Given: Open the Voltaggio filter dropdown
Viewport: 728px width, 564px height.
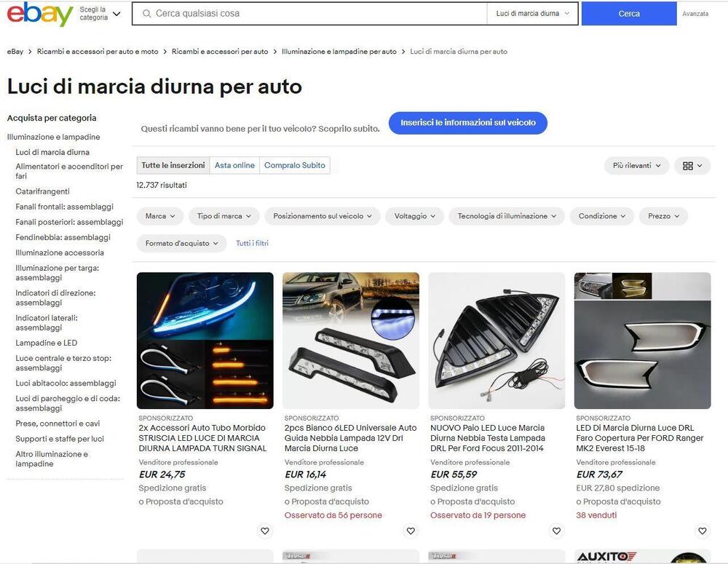Looking at the screenshot, I should 415,216.
